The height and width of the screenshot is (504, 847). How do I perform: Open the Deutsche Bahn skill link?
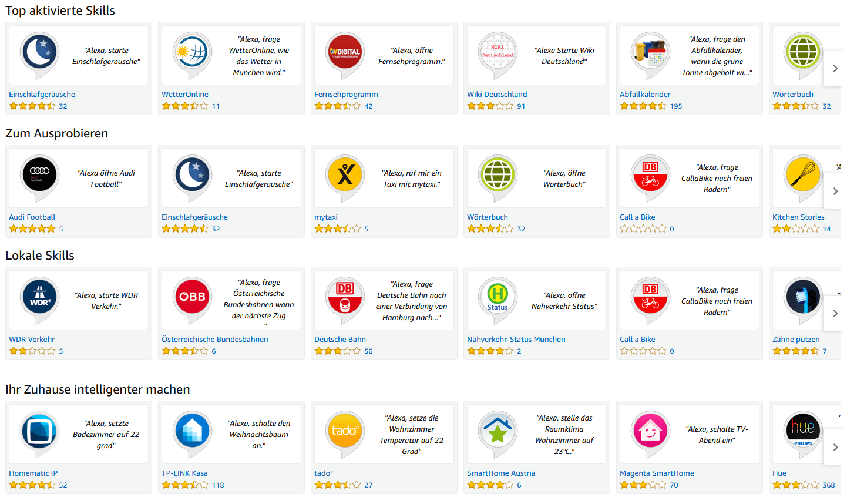coord(340,340)
